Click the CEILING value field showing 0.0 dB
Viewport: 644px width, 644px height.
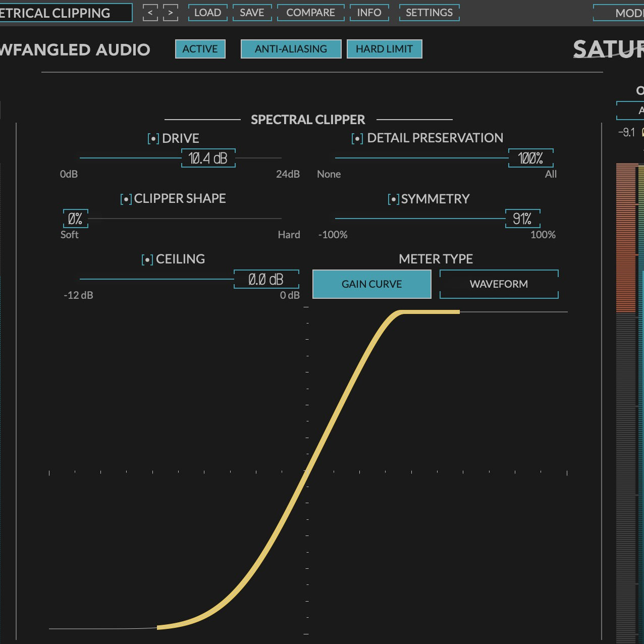(266, 279)
